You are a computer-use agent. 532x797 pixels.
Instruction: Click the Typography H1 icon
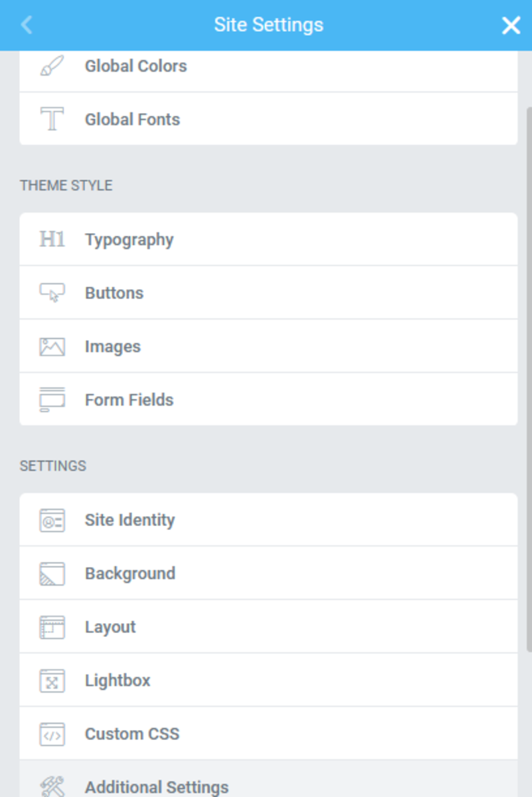pyautogui.click(x=52, y=239)
